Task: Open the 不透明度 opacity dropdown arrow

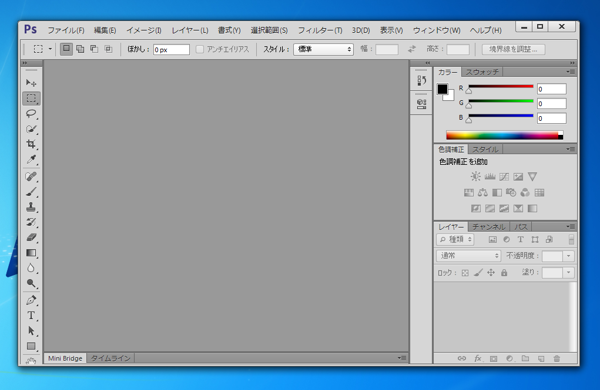Action: coord(569,256)
